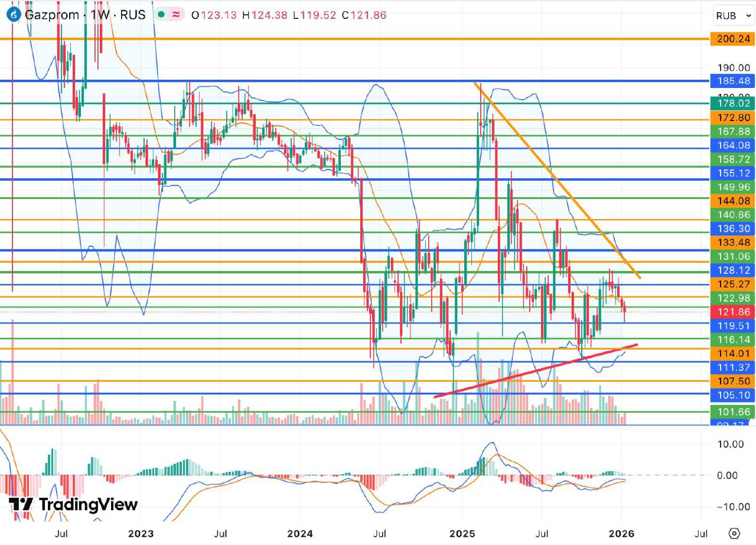Click the 131.06 price label
The width and height of the screenshot is (756, 545).
(731, 256)
